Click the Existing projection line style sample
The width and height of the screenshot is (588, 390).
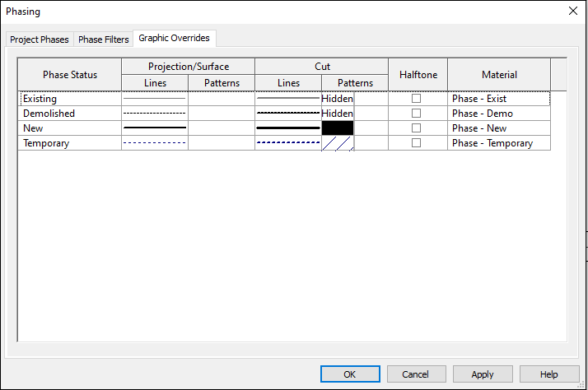(155, 99)
